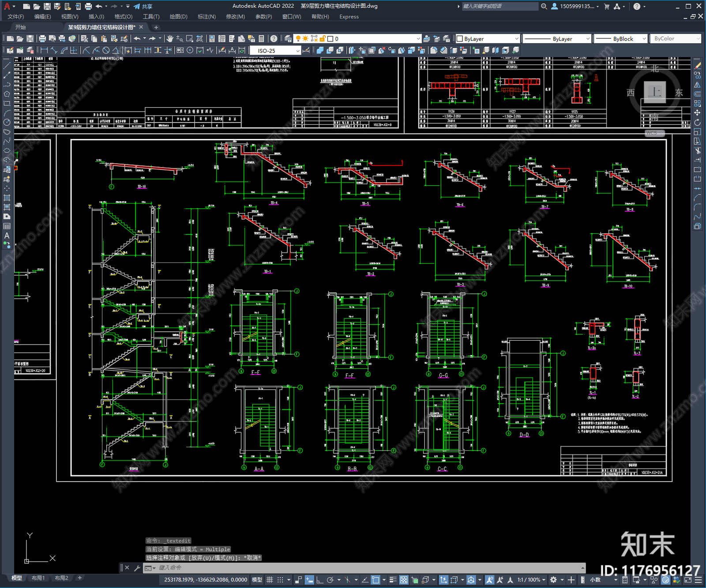Select the Line tool in left toolbar

point(7,65)
